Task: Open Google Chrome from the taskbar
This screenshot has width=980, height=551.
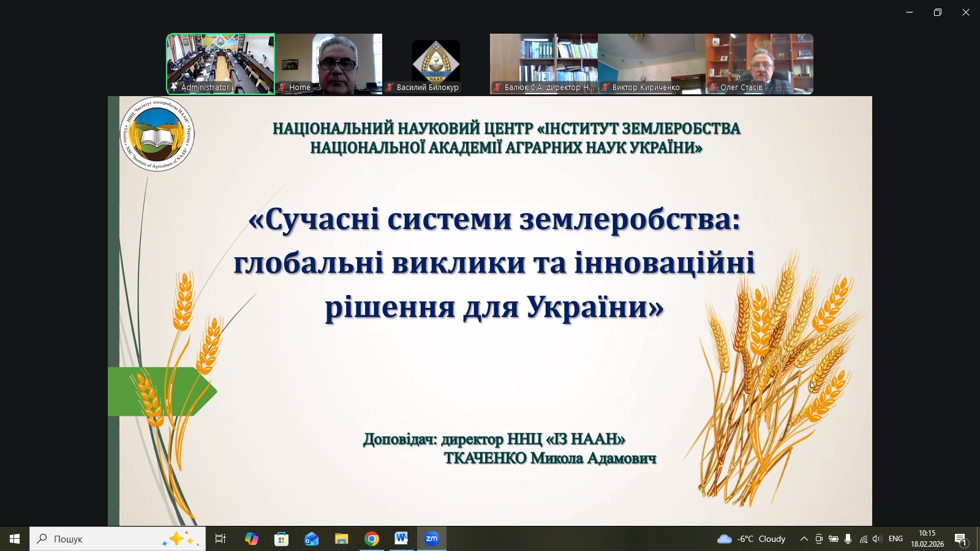Action: click(x=372, y=539)
